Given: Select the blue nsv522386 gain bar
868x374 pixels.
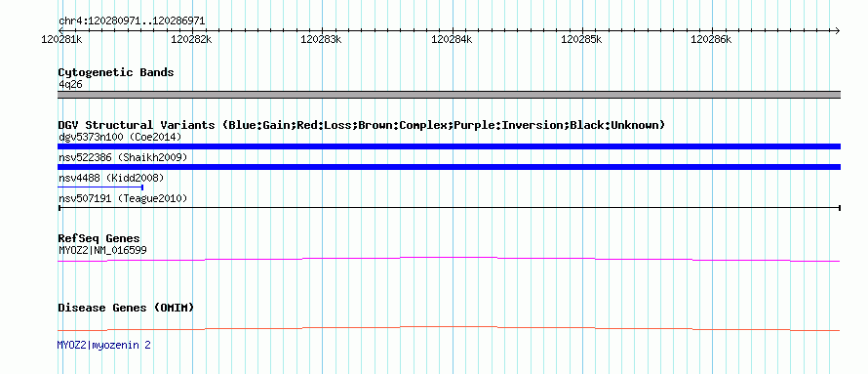Looking at the screenshot, I should pyautogui.click(x=449, y=167).
